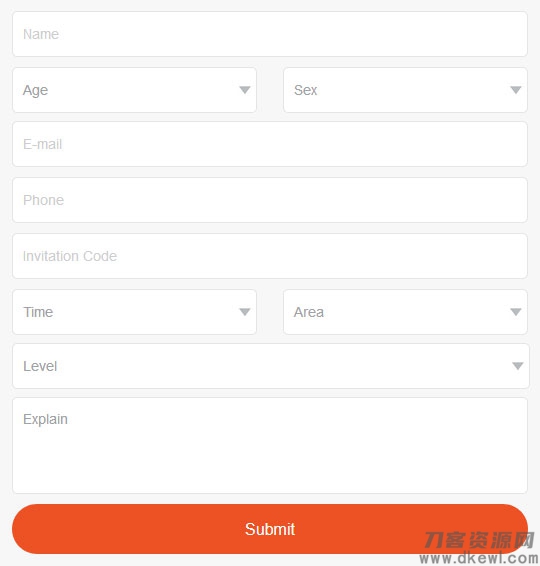Image resolution: width=540 pixels, height=566 pixels.
Task: Select the Invitation Code field
Action: click(270, 256)
